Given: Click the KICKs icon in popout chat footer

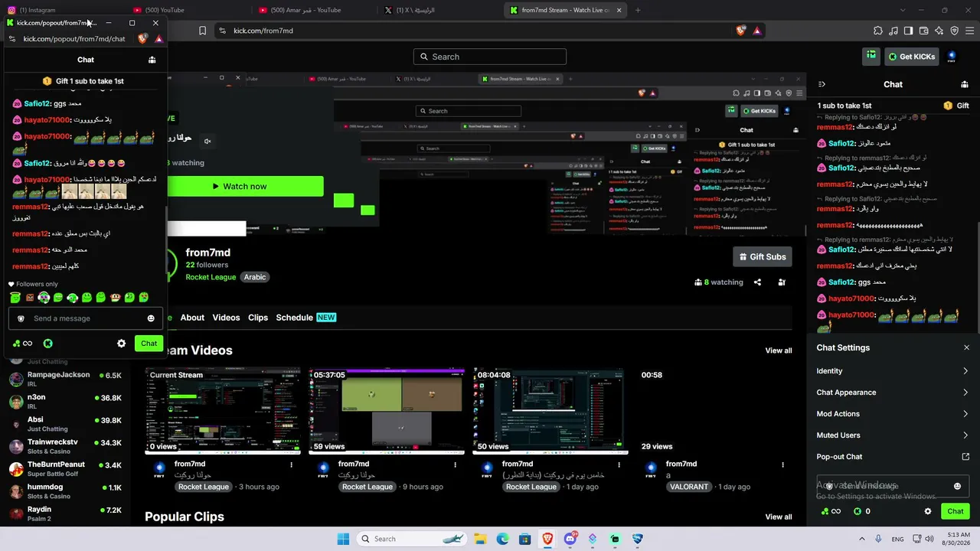Looking at the screenshot, I should pyautogui.click(x=47, y=344).
